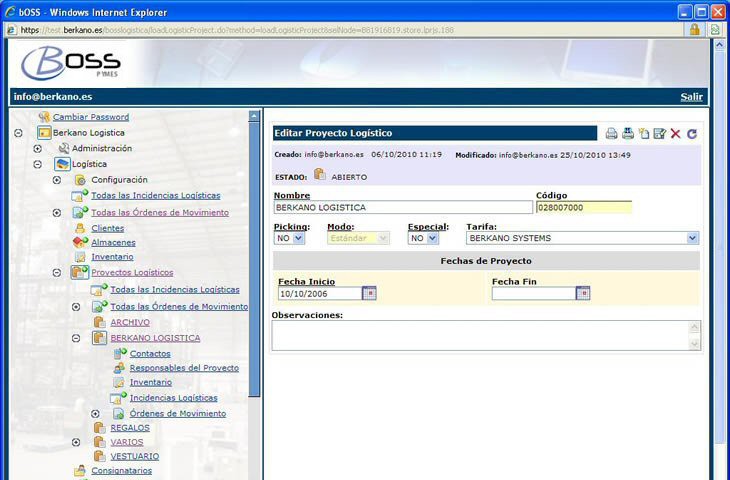730x480 pixels.
Task: Open Clientes in the sidebar
Action: click(x=107, y=228)
